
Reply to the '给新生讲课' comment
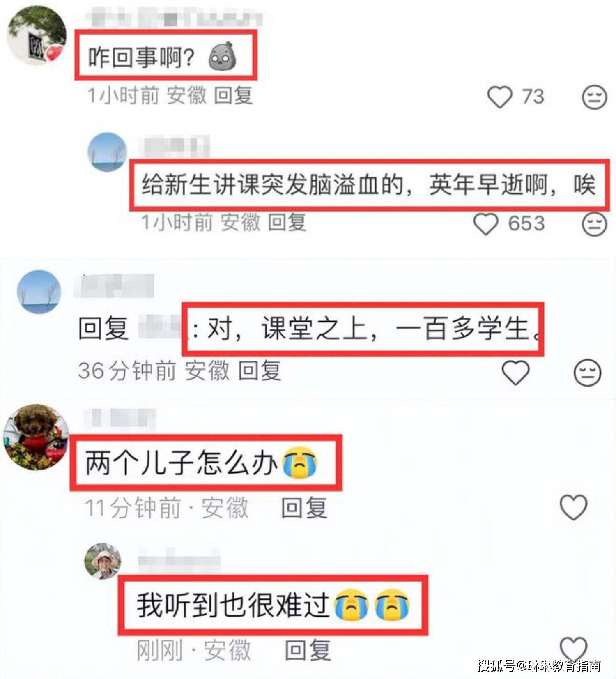pyautogui.click(x=287, y=223)
